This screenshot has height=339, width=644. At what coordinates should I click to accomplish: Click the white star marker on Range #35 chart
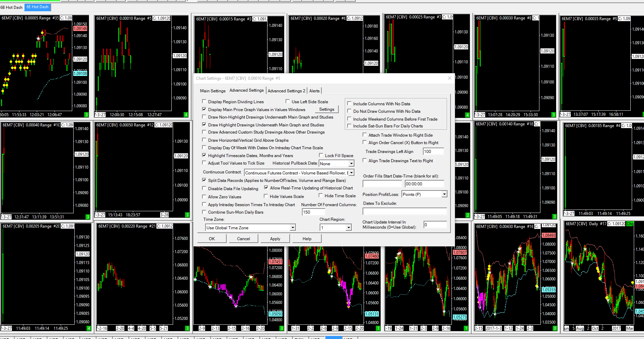tap(39, 38)
